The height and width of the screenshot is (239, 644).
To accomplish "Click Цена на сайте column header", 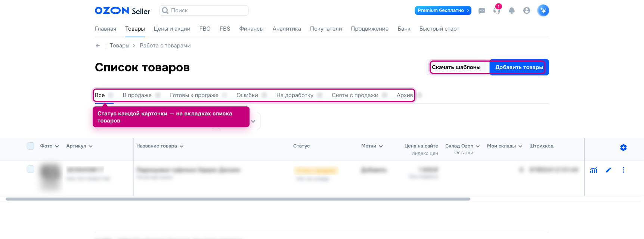I will (x=421, y=146).
